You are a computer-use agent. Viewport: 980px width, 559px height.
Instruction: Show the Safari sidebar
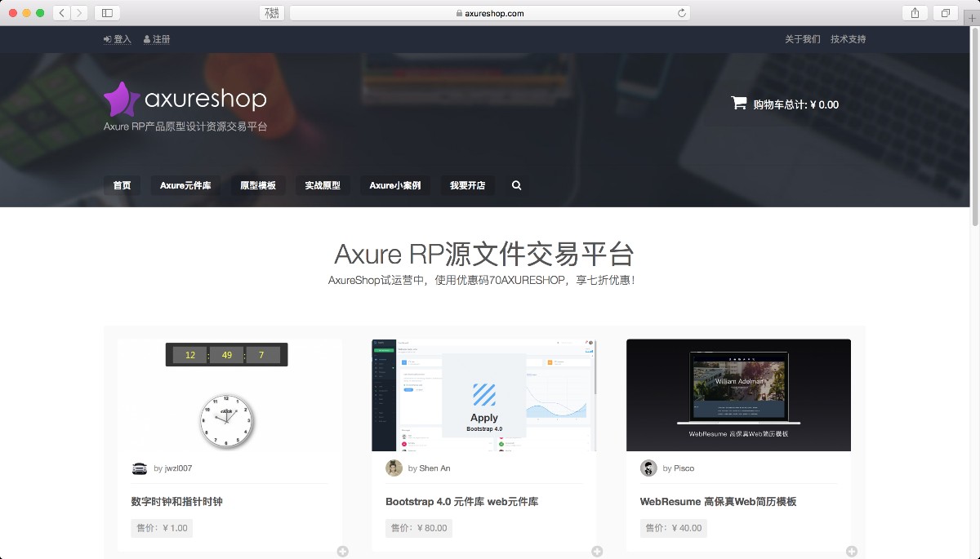point(107,13)
